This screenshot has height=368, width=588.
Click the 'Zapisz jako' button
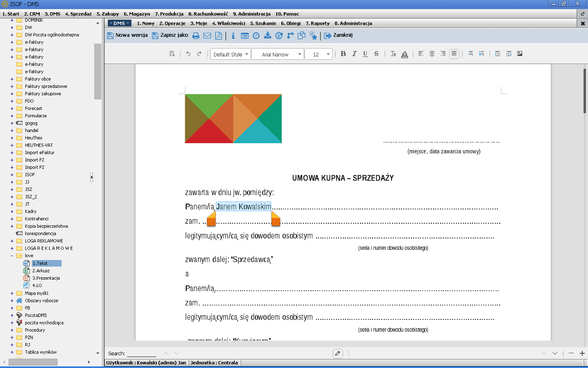(x=170, y=35)
